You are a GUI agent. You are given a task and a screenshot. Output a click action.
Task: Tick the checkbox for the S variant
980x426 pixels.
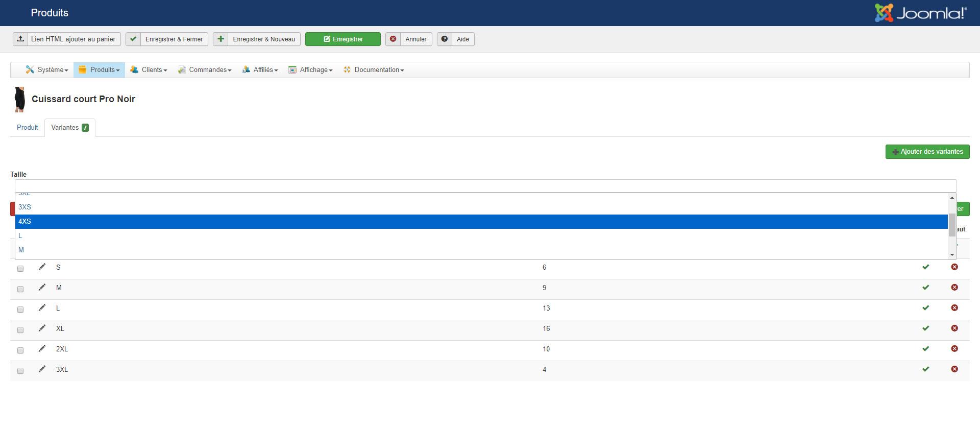(20, 269)
